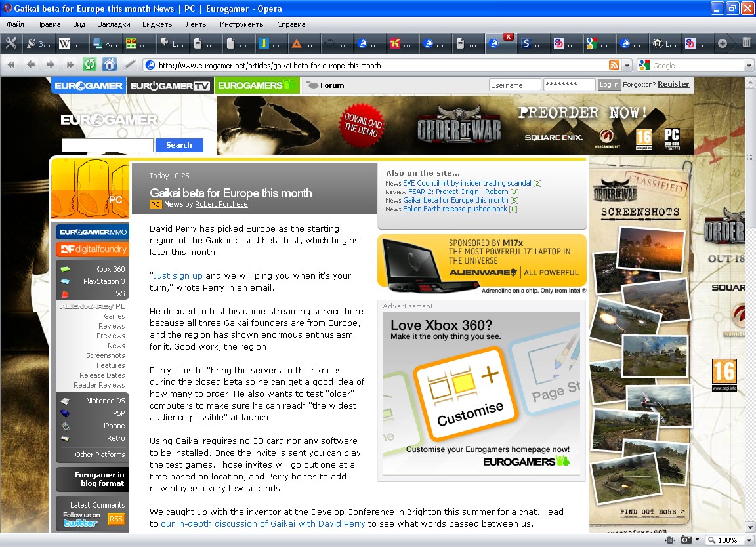Screen dimensions: 756x547
Task: Switch to the tab with S icon
Action: coord(532,44)
